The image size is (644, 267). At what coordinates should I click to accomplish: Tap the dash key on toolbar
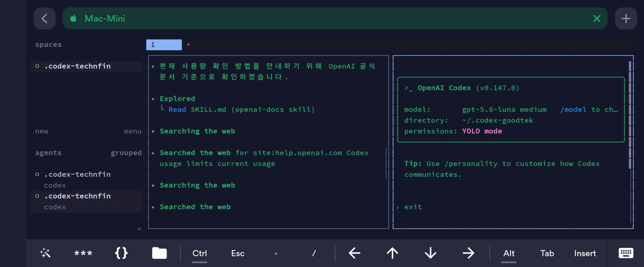276,253
